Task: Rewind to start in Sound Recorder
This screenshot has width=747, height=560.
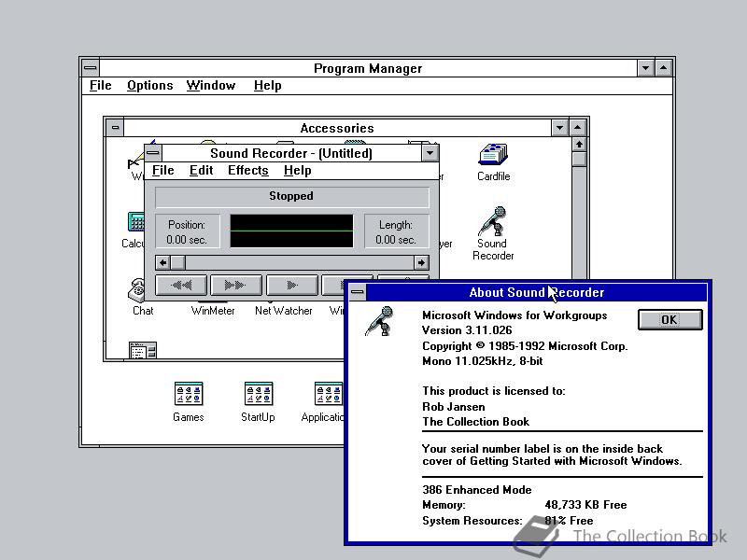Action: 181,285
